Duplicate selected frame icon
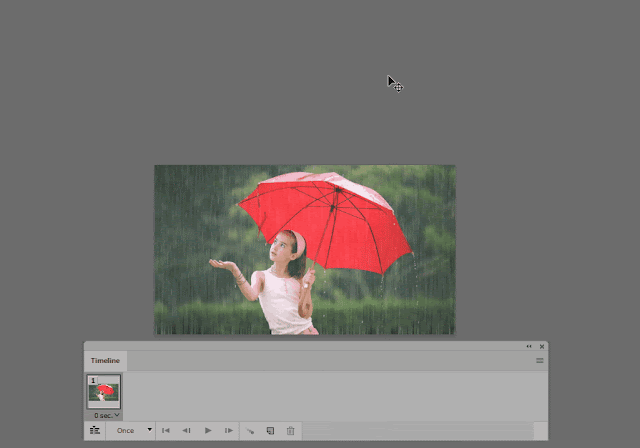 tap(270, 431)
